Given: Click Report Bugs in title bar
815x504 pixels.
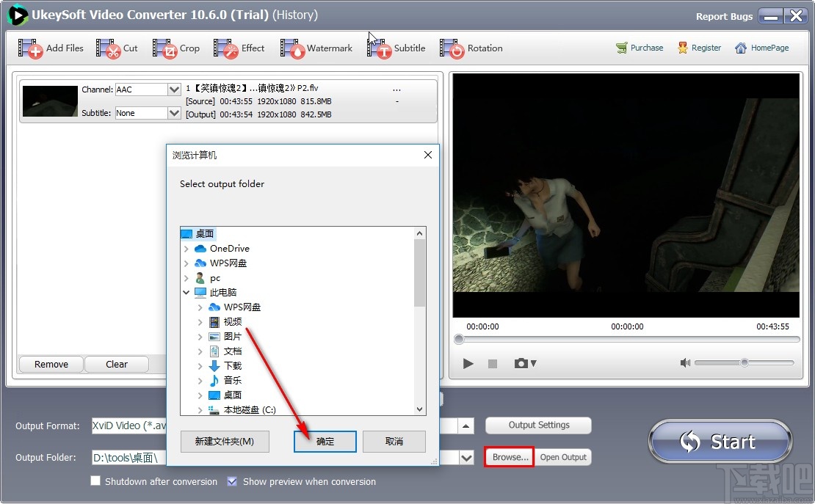Looking at the screenshot, I should (x=724, y=16).
